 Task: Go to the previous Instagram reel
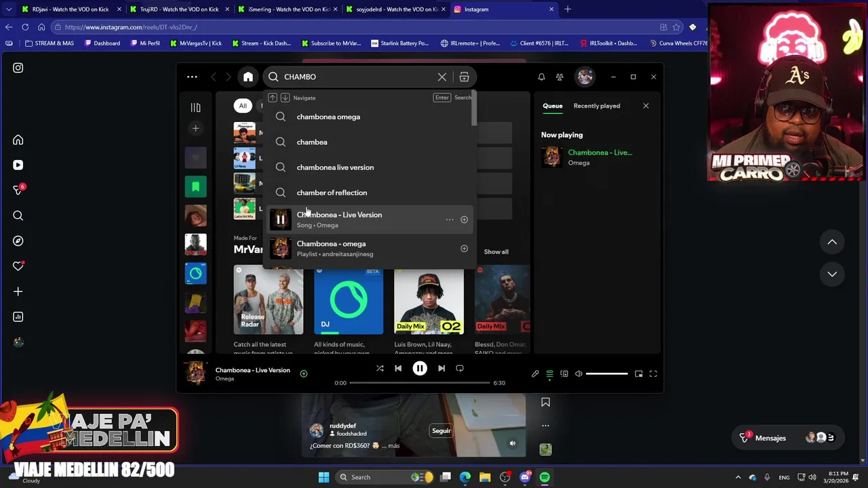point(832,242)
